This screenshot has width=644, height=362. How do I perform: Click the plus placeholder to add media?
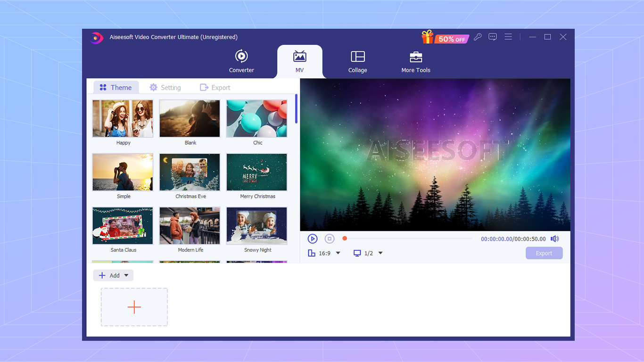134,306
